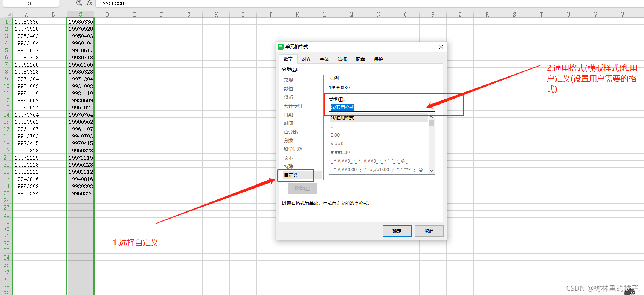Select 特殊 in the category list

click(x=302, y=166)
